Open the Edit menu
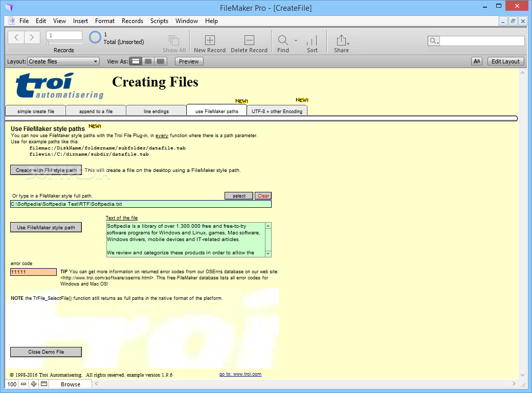Screen dimensions: 532x393 coord(41,20)
